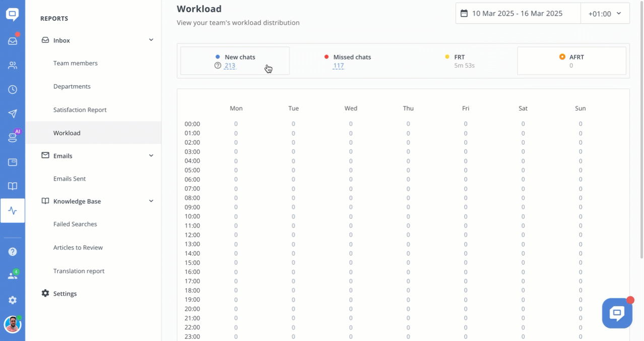Click the yellow dot beside FRT
Viewport: 644px width, 341px height.
tap(447, 57)
